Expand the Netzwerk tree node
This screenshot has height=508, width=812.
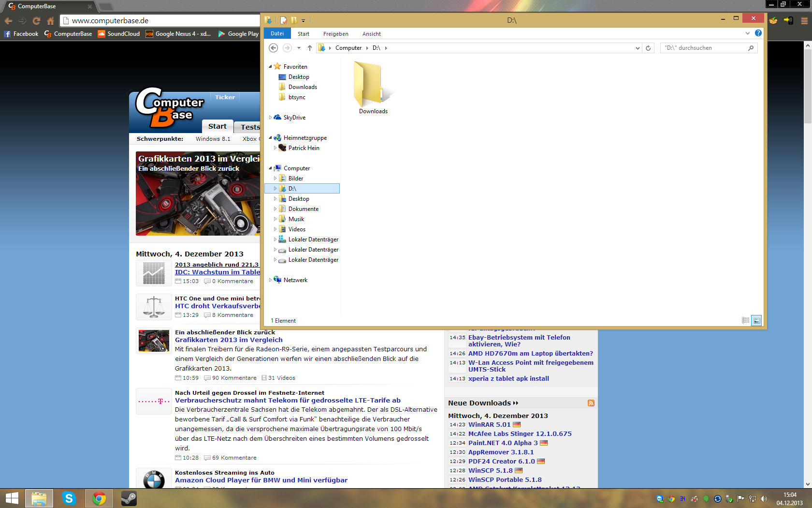tap(270, 280)
